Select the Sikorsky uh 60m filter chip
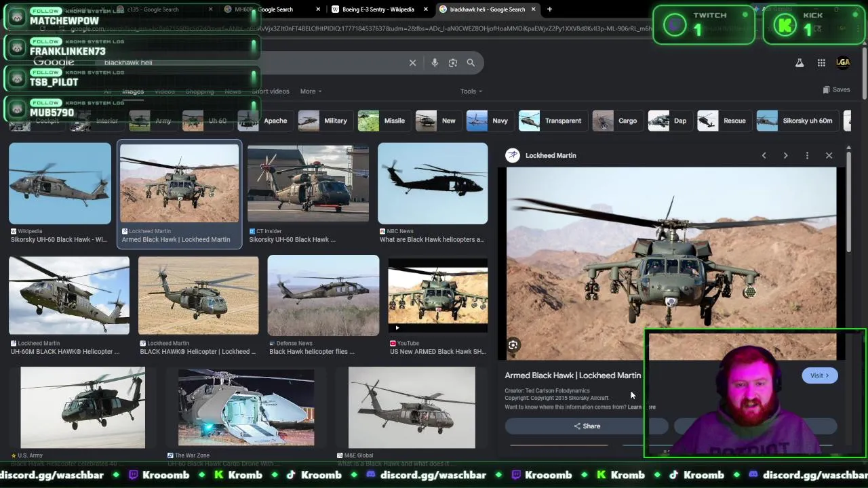 coord(796,121)
